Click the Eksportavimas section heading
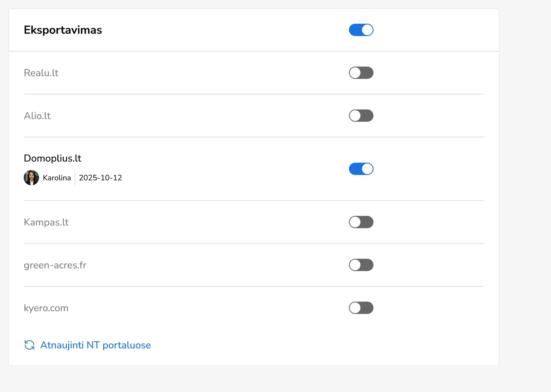The width and height of the screenshot is (551, 392). click(x=63, y=30)
